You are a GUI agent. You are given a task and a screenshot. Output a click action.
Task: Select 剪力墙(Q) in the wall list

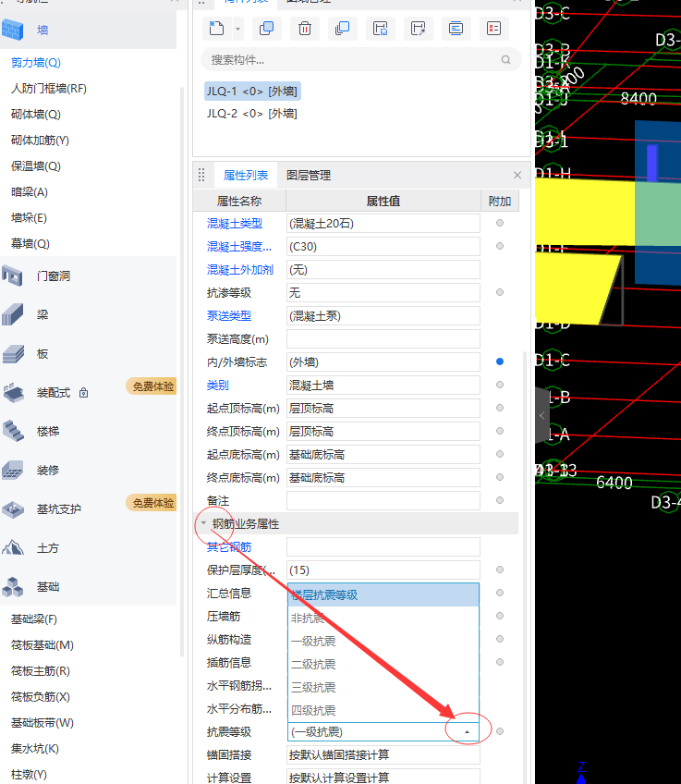coord(36,63)
